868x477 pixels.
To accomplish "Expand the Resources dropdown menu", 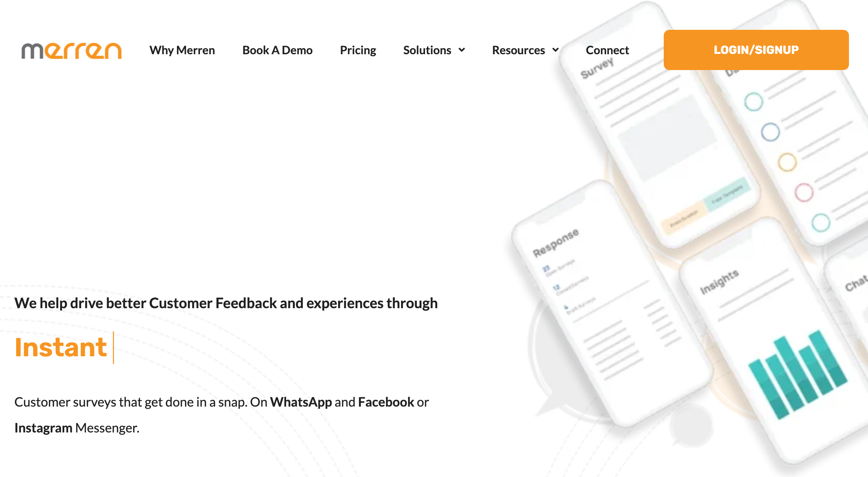I will tap(525, 50).
